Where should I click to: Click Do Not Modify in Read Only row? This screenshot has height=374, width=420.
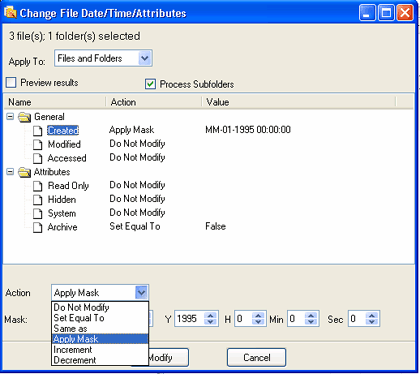coord(137,185)
